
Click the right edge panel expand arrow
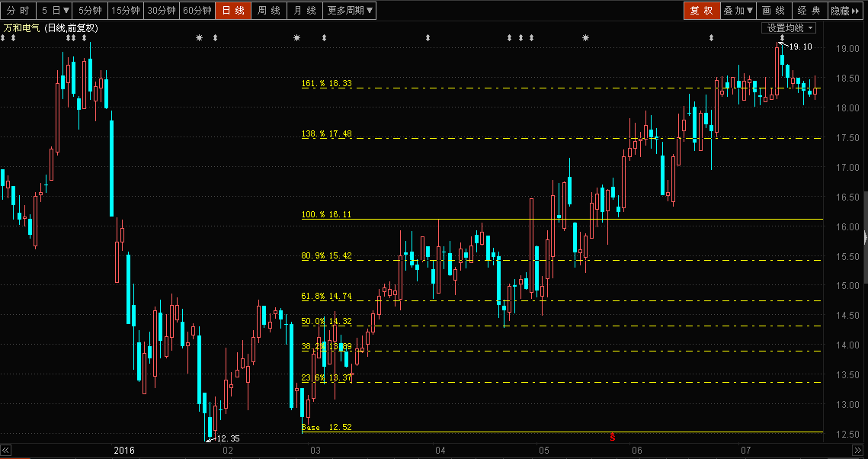click(864, 239)
